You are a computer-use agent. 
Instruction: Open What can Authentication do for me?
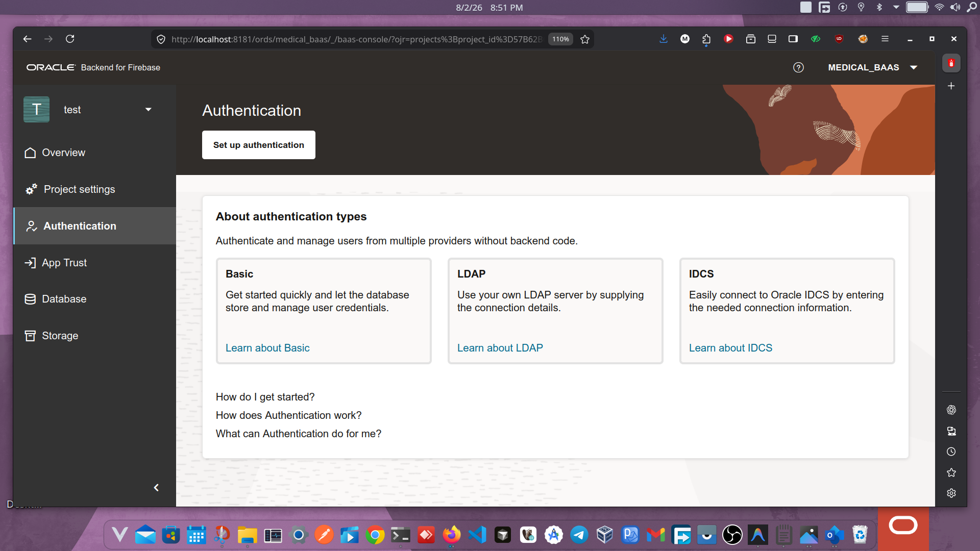click(x=299, y=434)
